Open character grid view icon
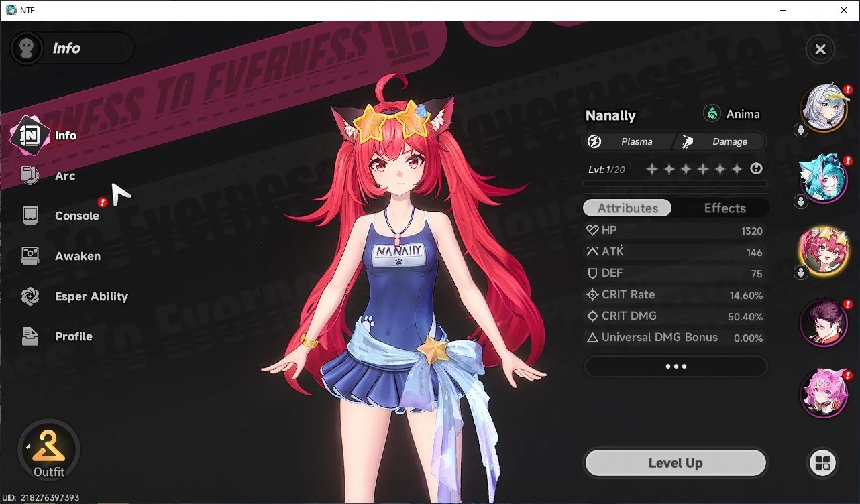860x504 pixels. tap(822, 463)
